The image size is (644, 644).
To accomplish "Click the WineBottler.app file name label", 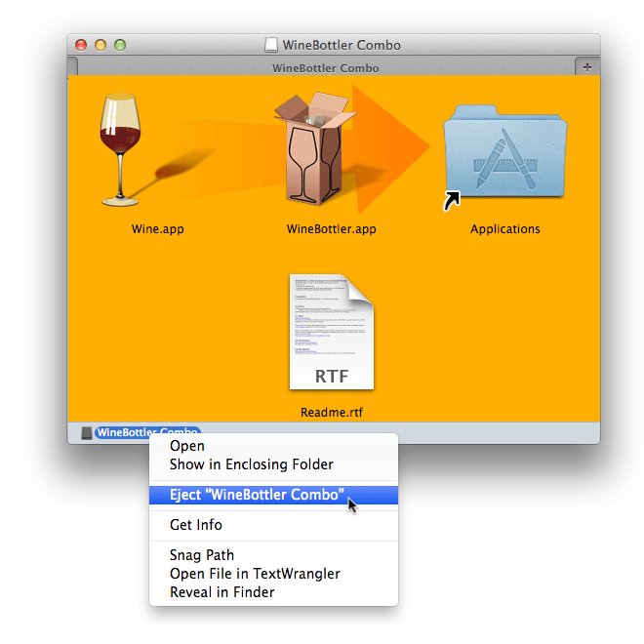I will click(332, 229).
